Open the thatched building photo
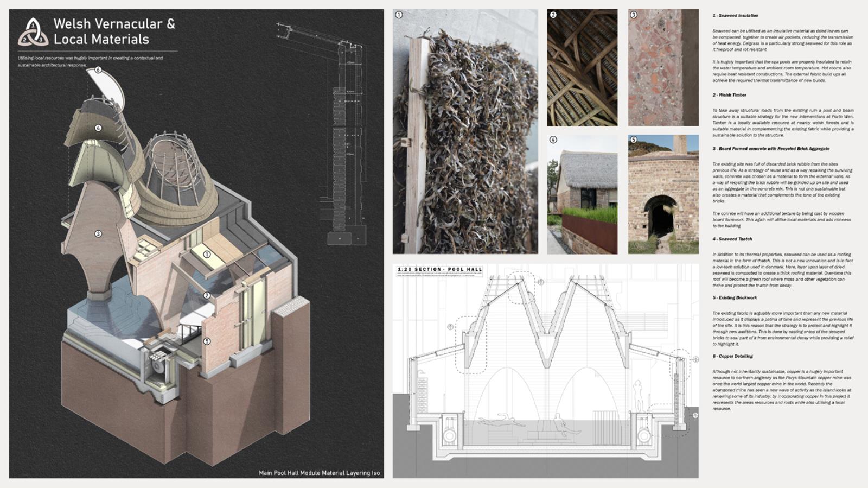 click(582, 194)
